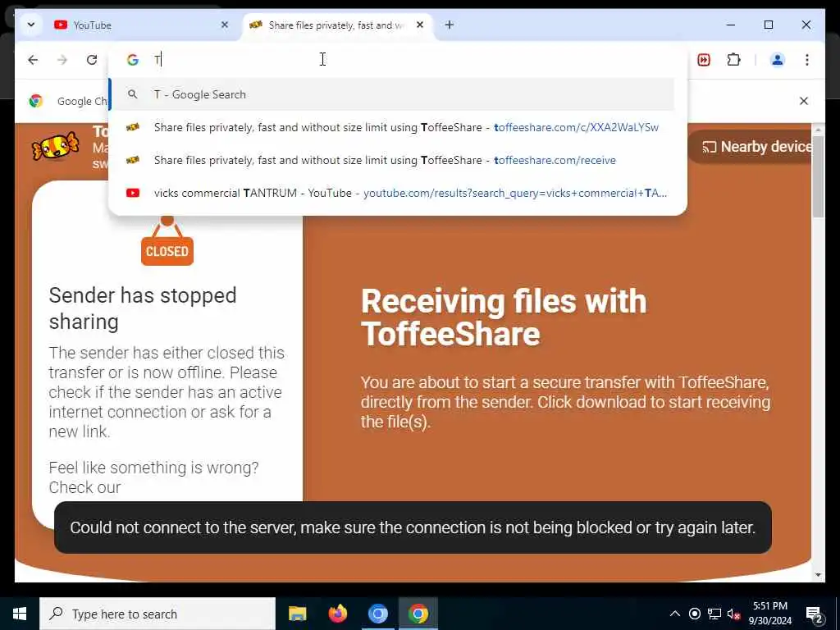
Task: Click the 'Could not connect to the server' toast
Action: pyautogui.click(x=413, y=527)
